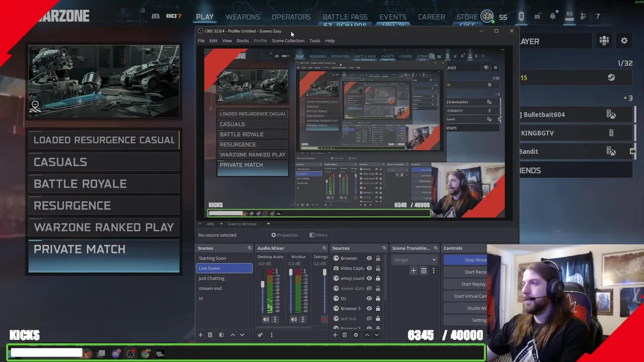Add a new scene in Scenes dock
The width and height of the screenshot is (644, 362).
pyautogui.click(x=200, y=335)
